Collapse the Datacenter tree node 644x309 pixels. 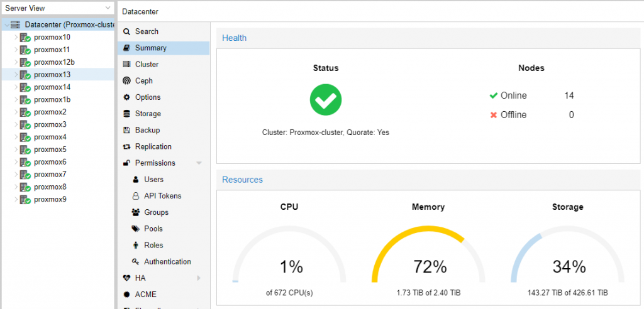click(x=6, y=25)
